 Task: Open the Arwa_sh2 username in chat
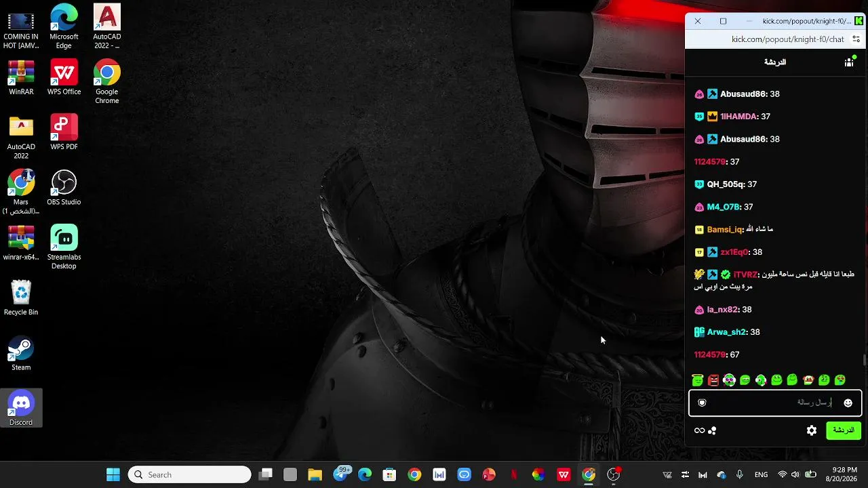[727, 332]
